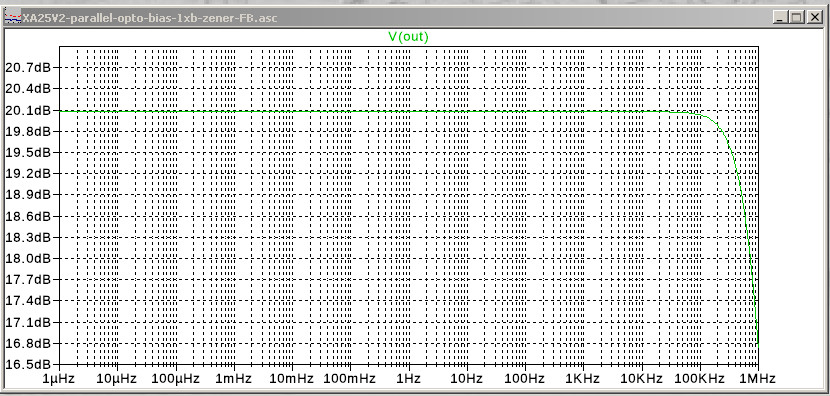Click the 10mHz frequency label
830x396 pixels.
(x=292, y=379)
